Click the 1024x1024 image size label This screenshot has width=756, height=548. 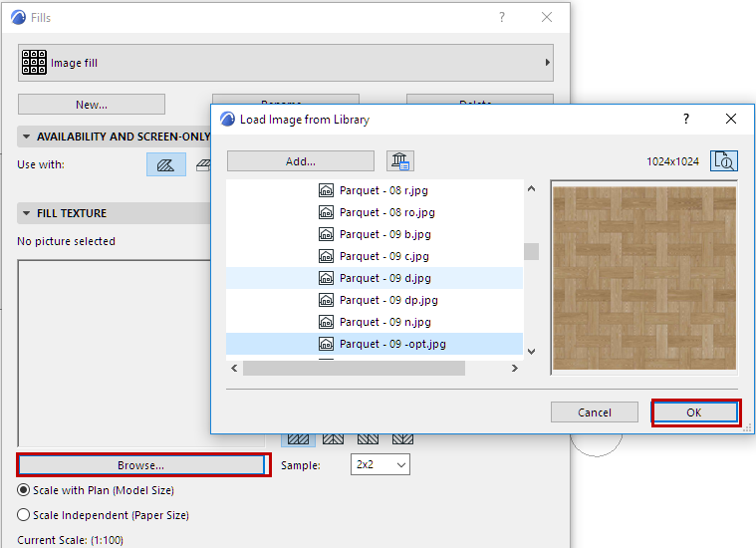click(x=672, y=161)
